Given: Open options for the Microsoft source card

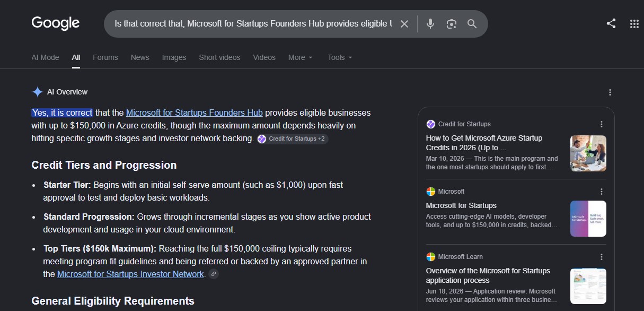Looking at the screenshot, I should tap(602, 192).
